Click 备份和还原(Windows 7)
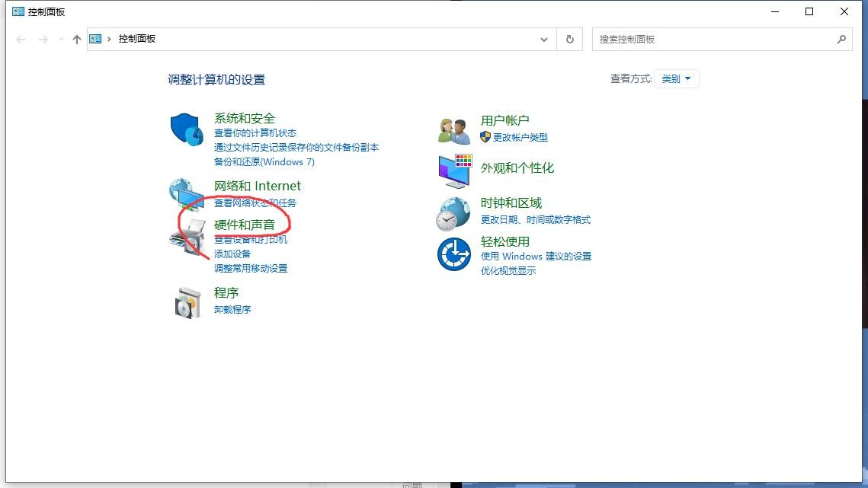868x488 pixels. 264,161
